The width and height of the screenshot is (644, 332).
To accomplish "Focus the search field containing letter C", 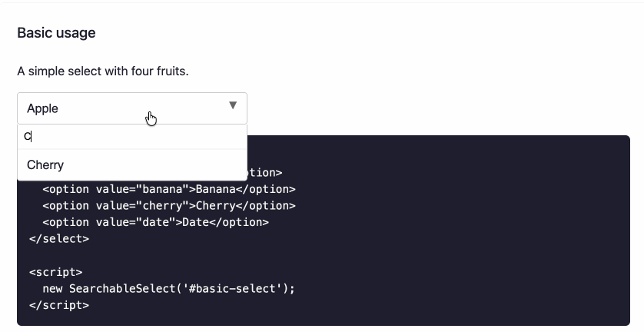I will (x=132, y=137).
